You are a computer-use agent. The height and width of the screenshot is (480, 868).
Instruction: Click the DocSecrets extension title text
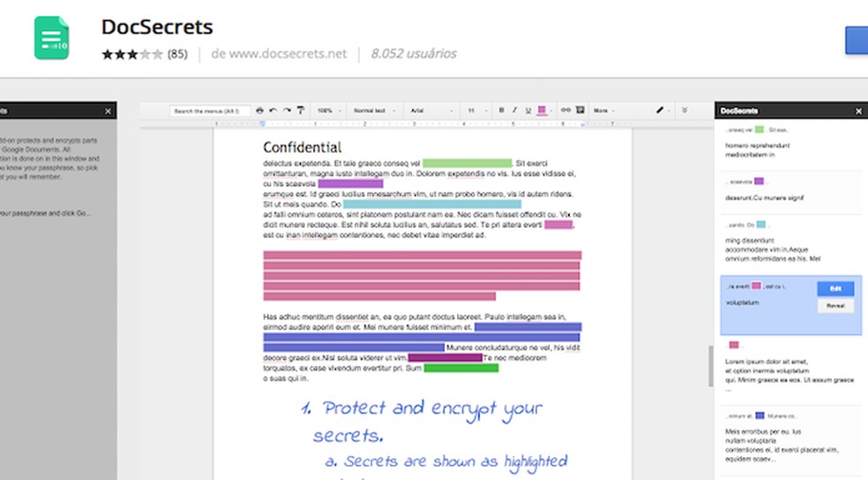[157, 27]
